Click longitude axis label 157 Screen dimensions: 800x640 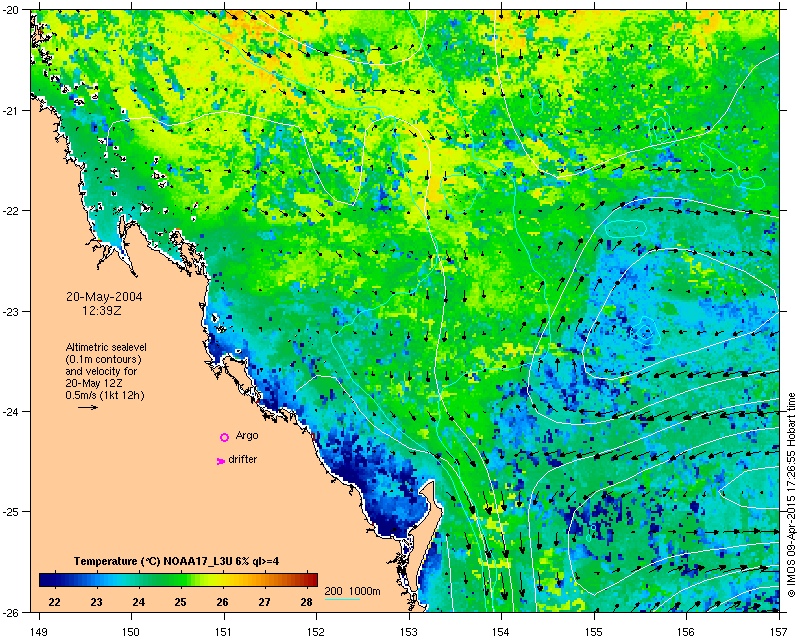780,632
